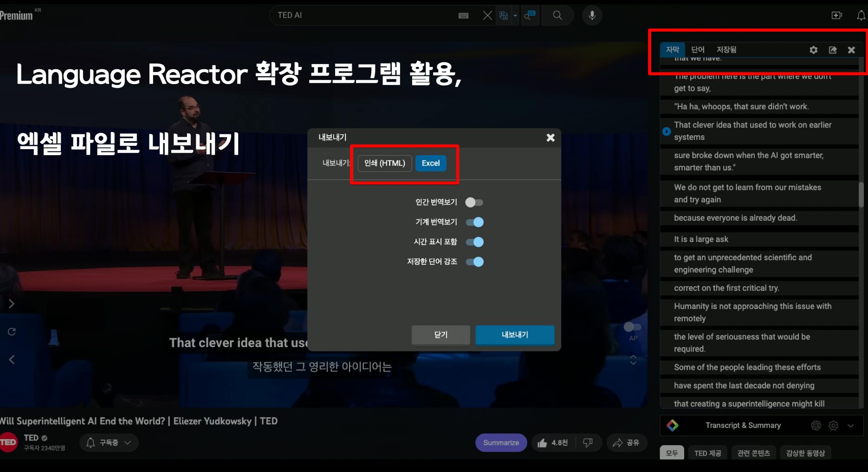Click the Transcript & Summary logo icon
Image resolution: width=868 pixels, height=472 pixels.
pyautogui.click(x=673, y=425)
